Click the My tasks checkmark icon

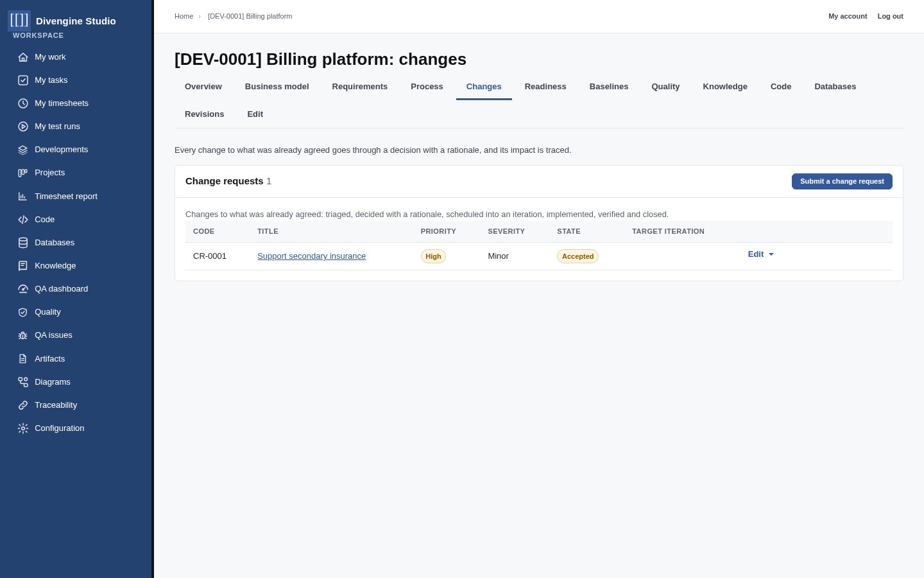tap(23, 80)
